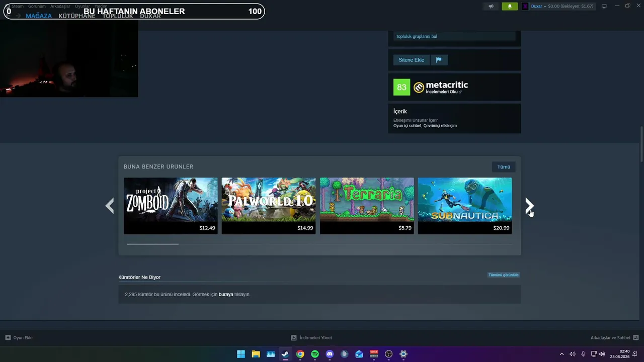Click the microphone tray icon
Image resolution: width=644 pixels, height=362 pixels.
coord(583,354)
